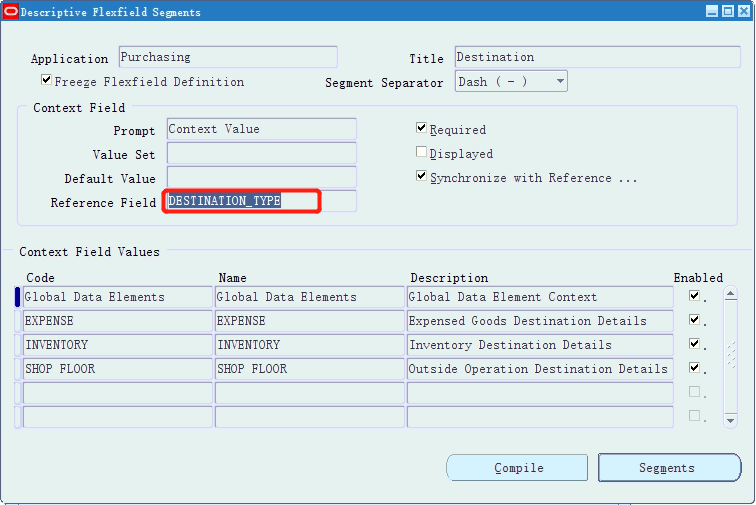Click the first empty Code row cell
This screenshot has width=756, height=505.
(118, 393)
